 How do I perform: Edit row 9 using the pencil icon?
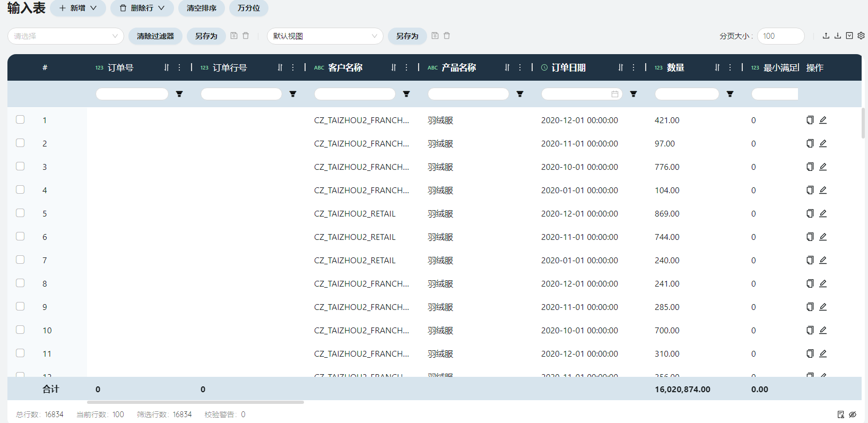pos(823,307)
